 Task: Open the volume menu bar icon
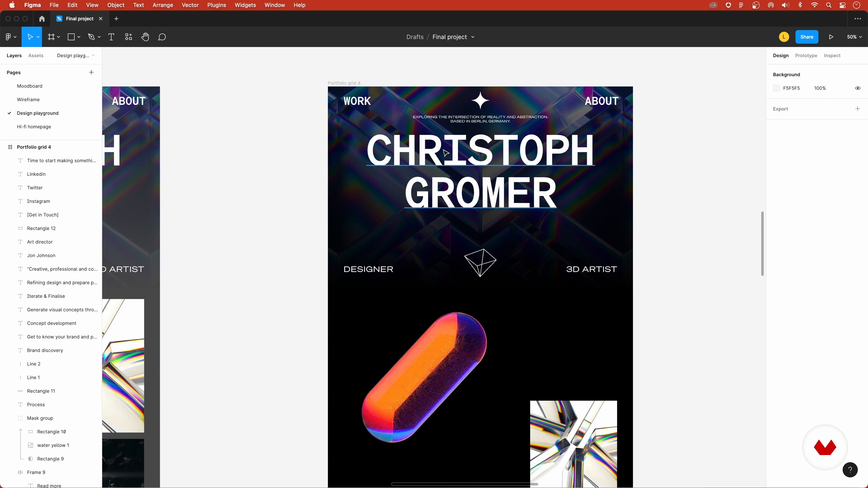pos(785,5)
